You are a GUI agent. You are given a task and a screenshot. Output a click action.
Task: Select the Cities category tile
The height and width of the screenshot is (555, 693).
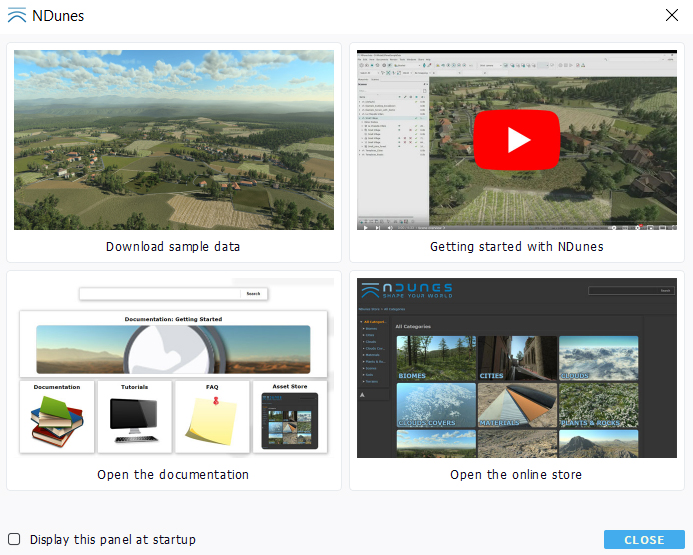tap(516, 358)
